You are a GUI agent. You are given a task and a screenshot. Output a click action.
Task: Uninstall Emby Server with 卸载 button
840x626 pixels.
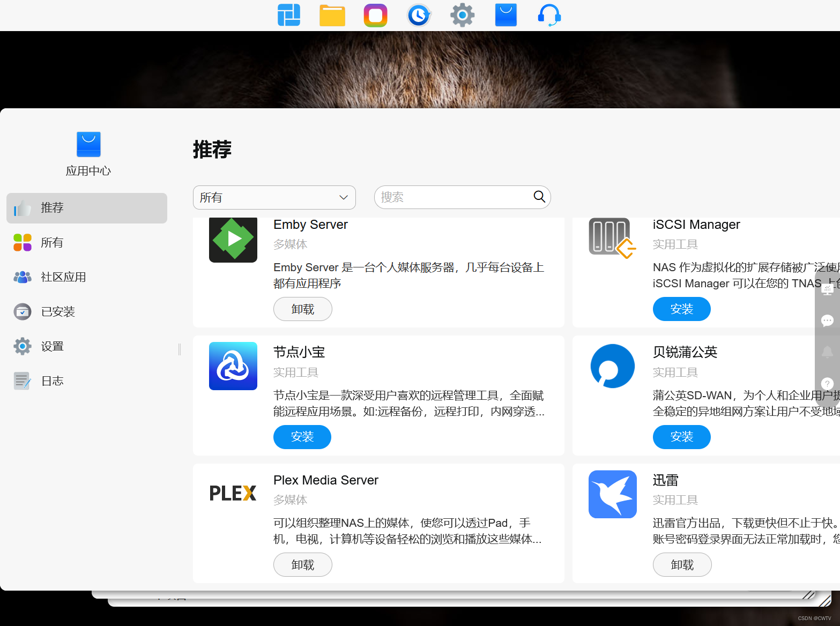pos(303,309)
